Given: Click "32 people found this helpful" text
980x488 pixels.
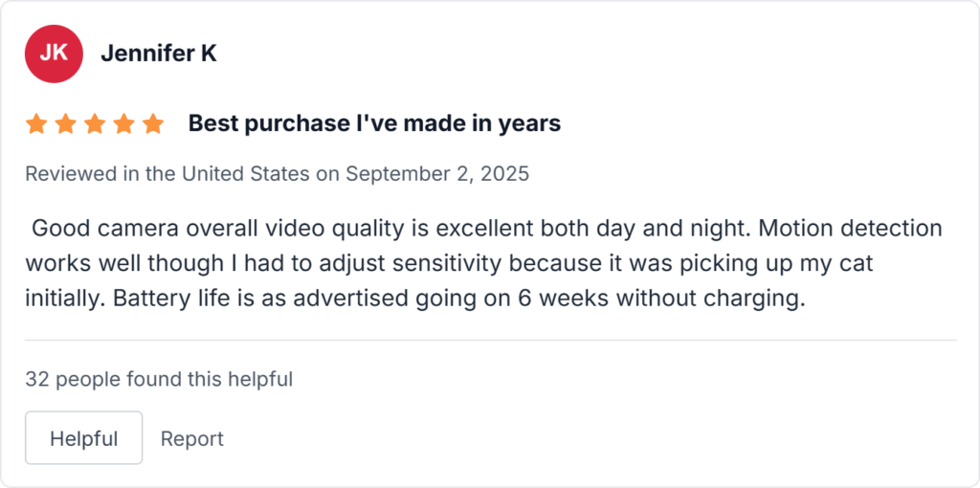Looking at the screenshot, I should click(x=159, y=379).
